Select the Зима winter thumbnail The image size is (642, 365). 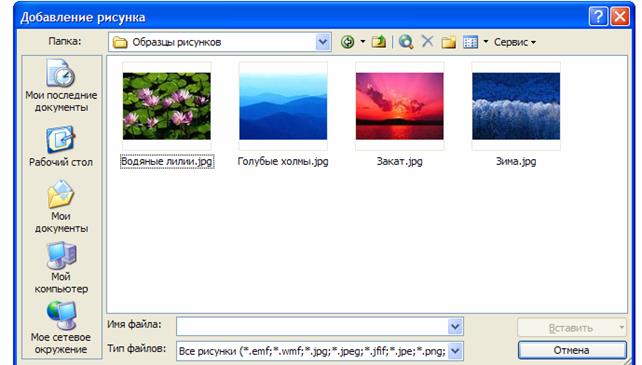tap(516, 106)
